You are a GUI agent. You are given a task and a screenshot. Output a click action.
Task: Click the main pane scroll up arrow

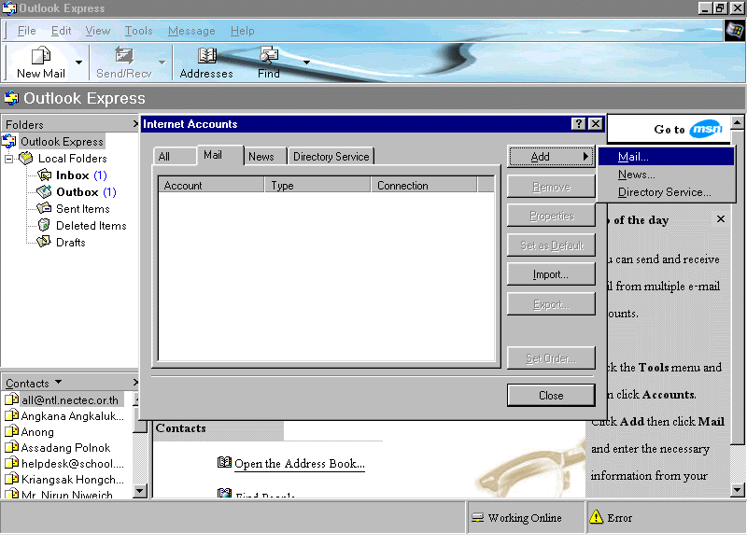click(737, 123)
